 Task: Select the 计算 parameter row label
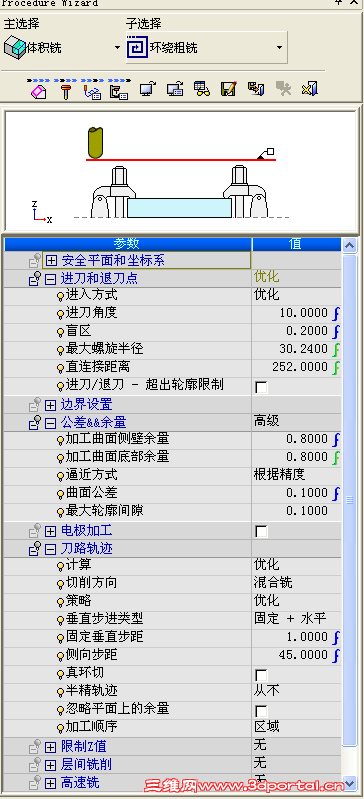(79, 565)
